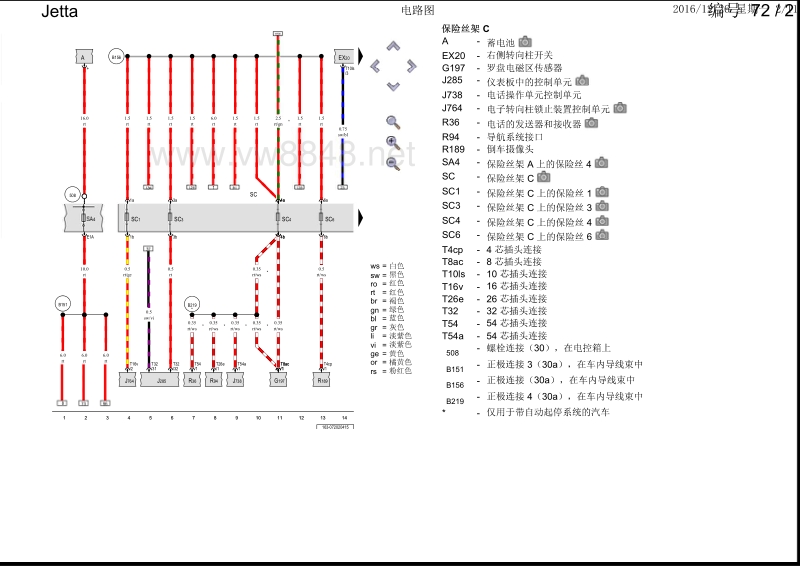This screenshot has width=800, height=566.
Task: Click the "ge = 黄色" color code entry
Action: pyautogui.click(x=387, y=353)
